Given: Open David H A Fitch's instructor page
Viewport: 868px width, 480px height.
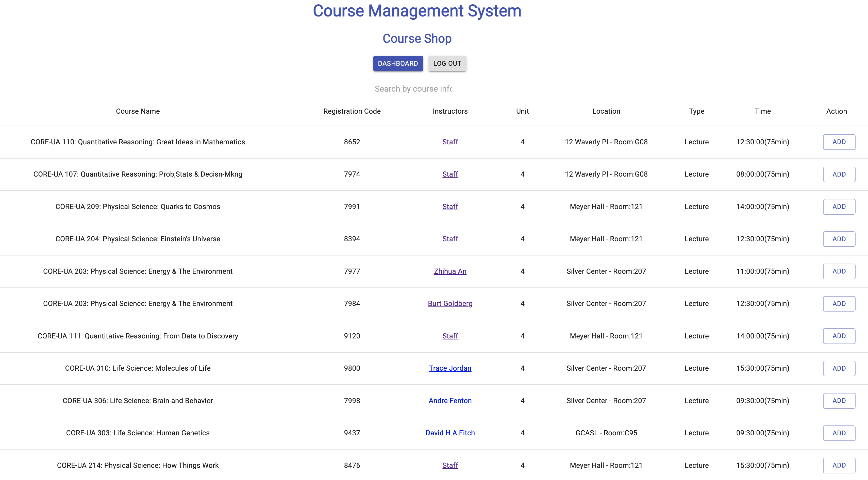Looking at the screenshot, I should click(x=450, y=433).
